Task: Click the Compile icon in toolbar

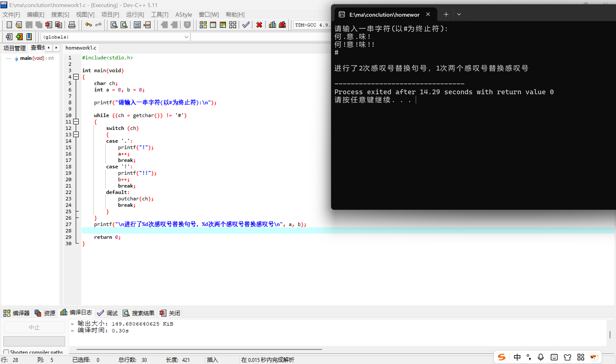Action: 203,25
